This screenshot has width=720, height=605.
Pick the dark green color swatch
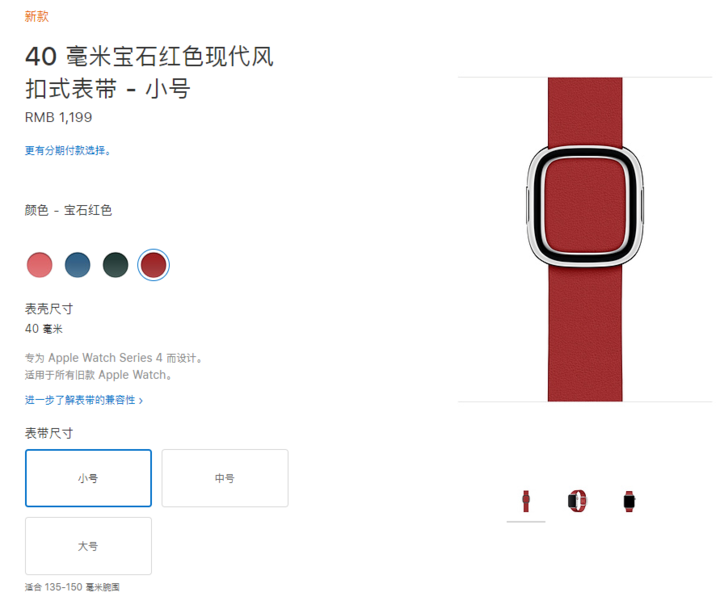tap(115, 265)
